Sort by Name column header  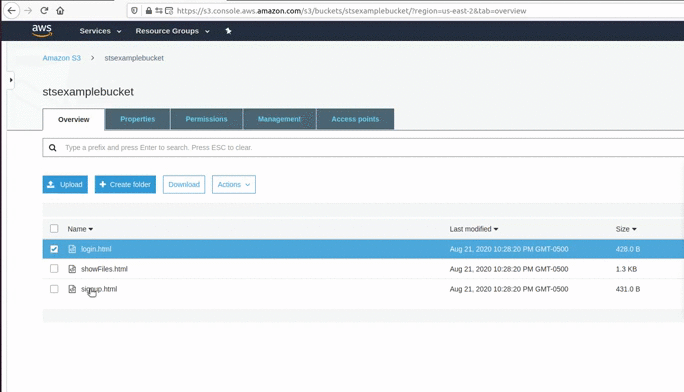pyautogui.click(x=80, y=229)
